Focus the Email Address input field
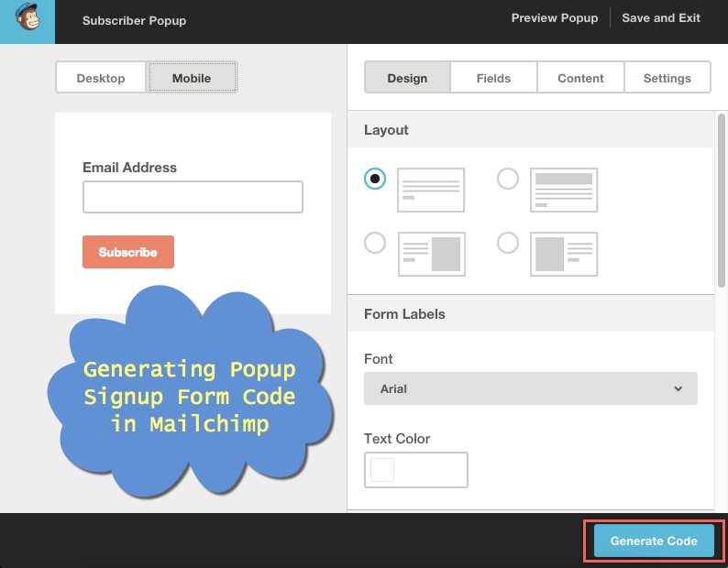728x568 pixels. 193,197
